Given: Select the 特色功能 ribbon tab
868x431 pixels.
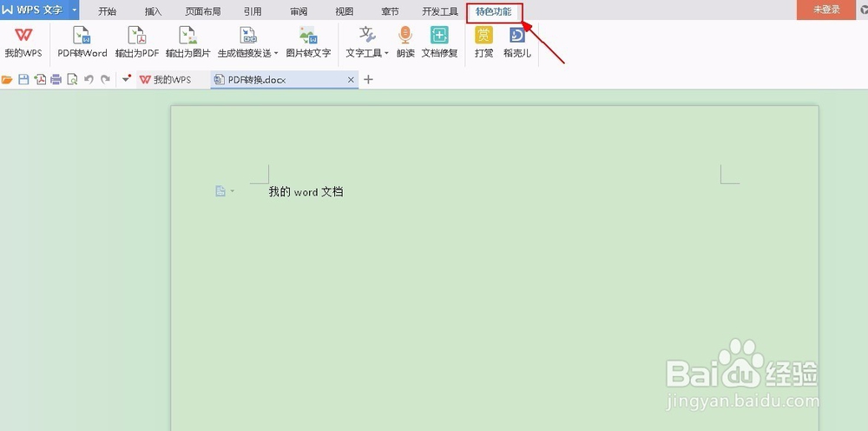Looking at the screenshot, I should tap(494, 11).
